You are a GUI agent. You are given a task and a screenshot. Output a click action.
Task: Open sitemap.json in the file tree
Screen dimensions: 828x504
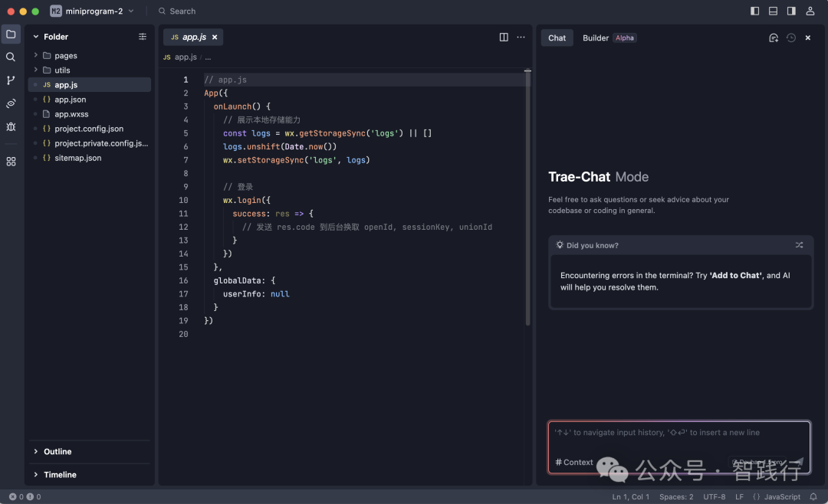click(x=90, y=158)
